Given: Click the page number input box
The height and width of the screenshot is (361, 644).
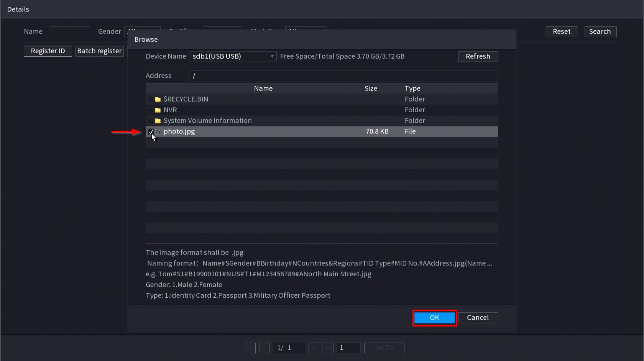Looking at the screenshot, I should 348,348.
